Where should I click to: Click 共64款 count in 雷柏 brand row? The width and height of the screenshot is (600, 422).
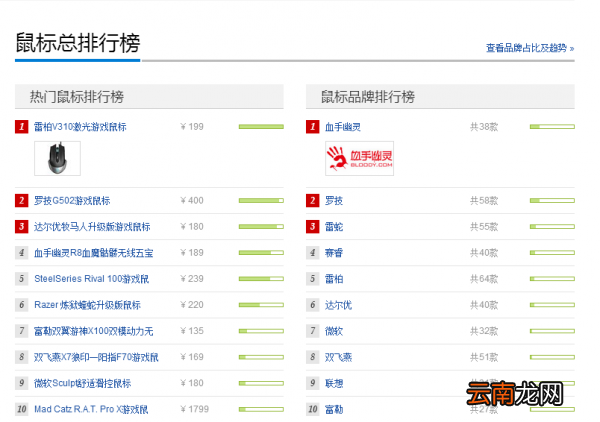click(x=484, y=279)
